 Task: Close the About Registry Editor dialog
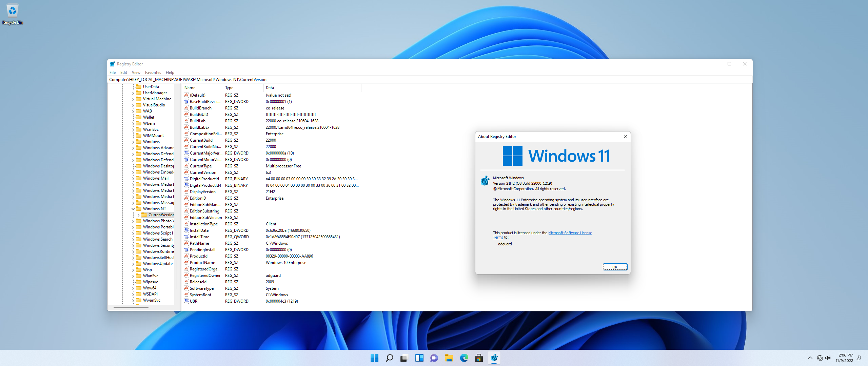click(625, 136)
